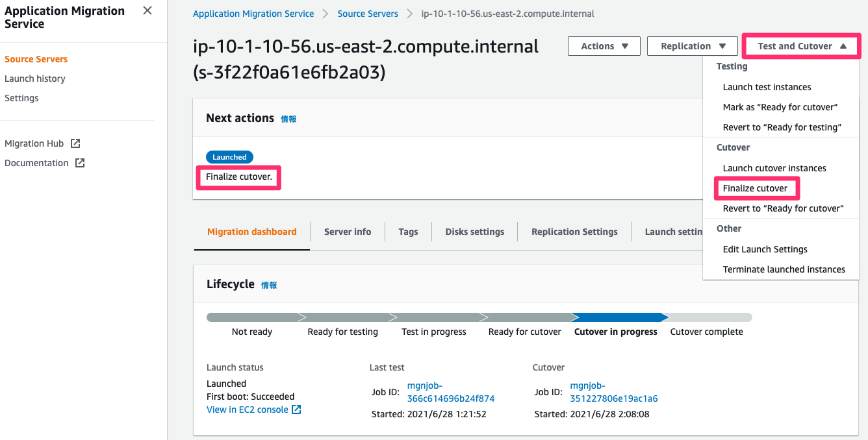Screen dimensions: 868x440
Task: Go to Application Migration Service breadcrumb
Action: (253, 14)
